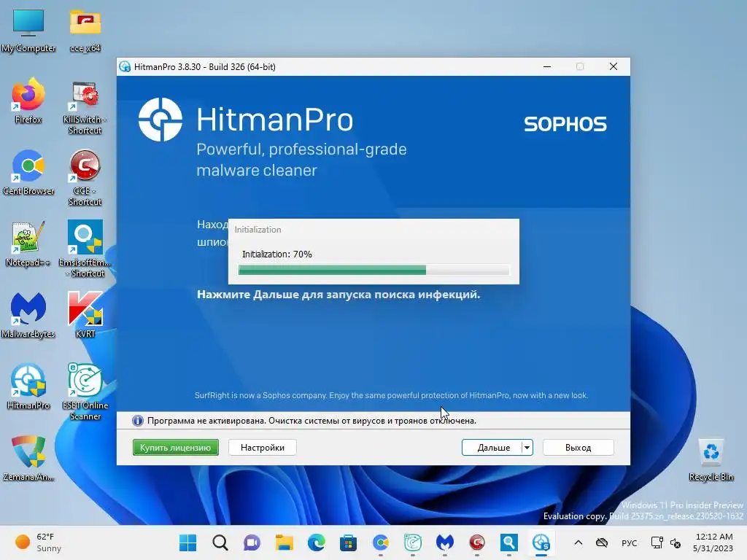
Task: Click 'Initialization: 70%' status text
Action: point(276,254)
